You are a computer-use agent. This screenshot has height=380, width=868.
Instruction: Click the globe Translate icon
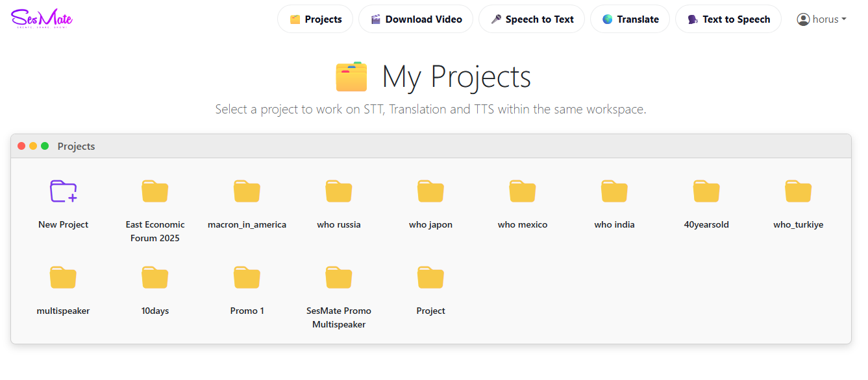(x=607, y=19)
